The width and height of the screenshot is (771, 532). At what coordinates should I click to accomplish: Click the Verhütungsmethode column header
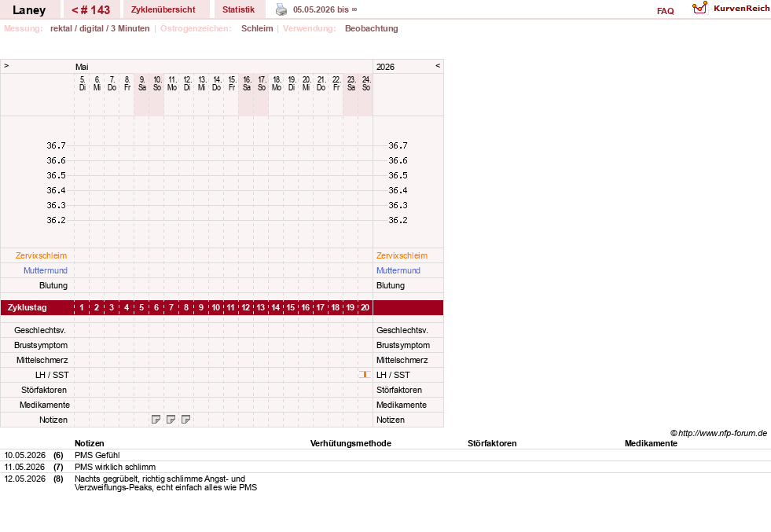tap(351, 443)
